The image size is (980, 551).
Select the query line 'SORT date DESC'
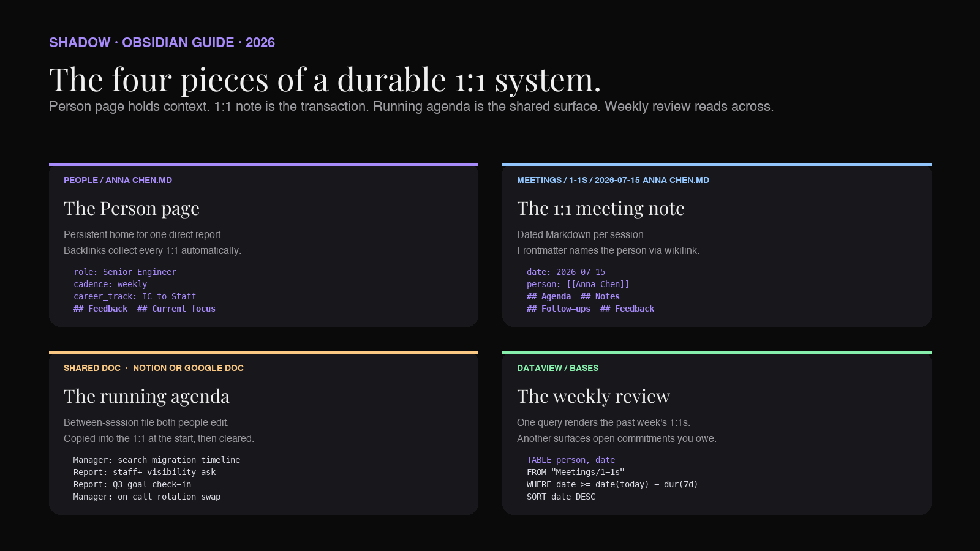pos(561,497)
